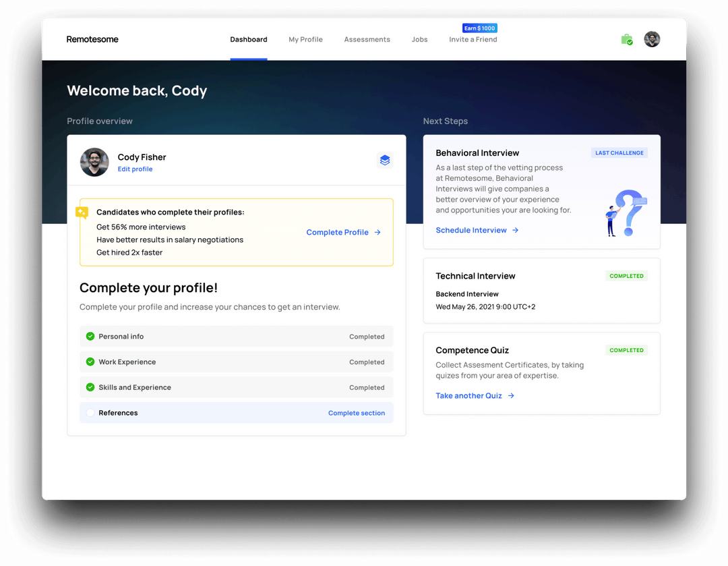Click Cody Fisher's profile picture on the card
The width and height of the screenshot is (728, 566).
[x=94, y=163]
